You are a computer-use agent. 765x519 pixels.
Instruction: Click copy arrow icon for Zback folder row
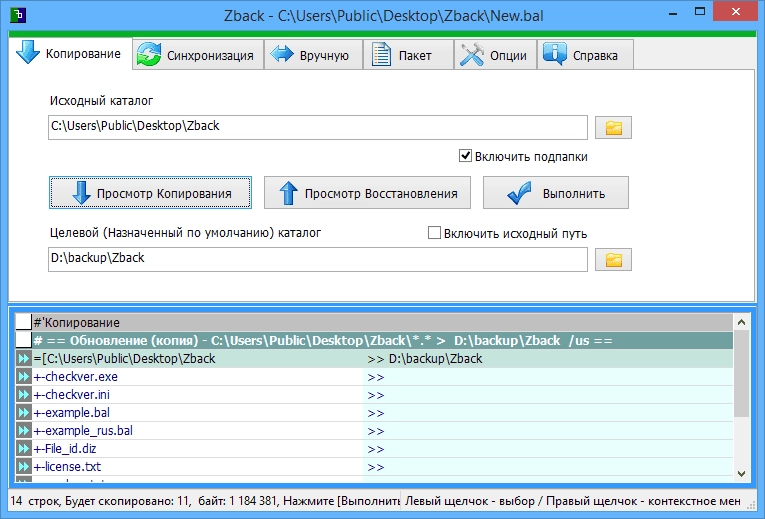pos(23,359)
